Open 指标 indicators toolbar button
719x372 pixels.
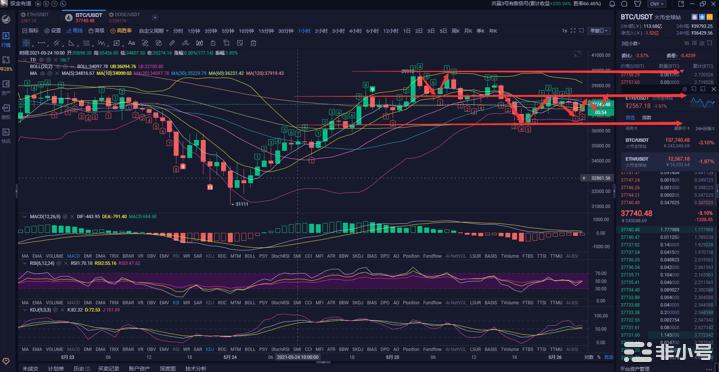tap(31, 30)
